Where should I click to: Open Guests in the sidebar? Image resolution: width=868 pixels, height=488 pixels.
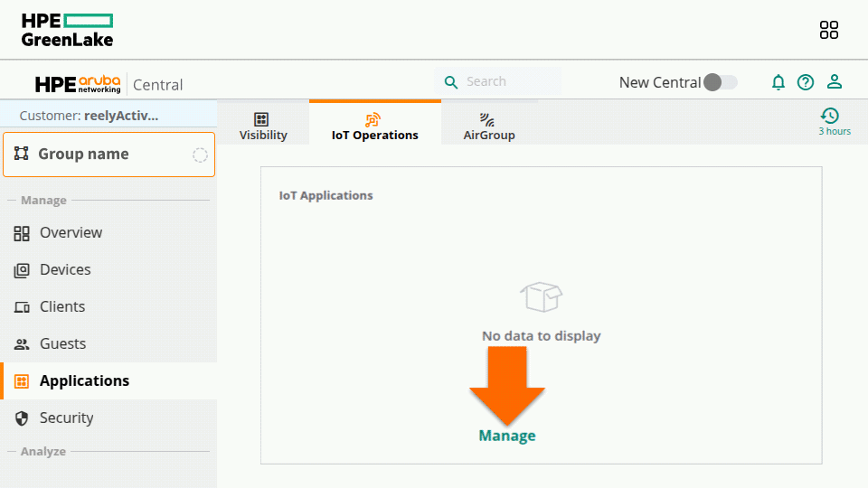(x=108, y=344)
